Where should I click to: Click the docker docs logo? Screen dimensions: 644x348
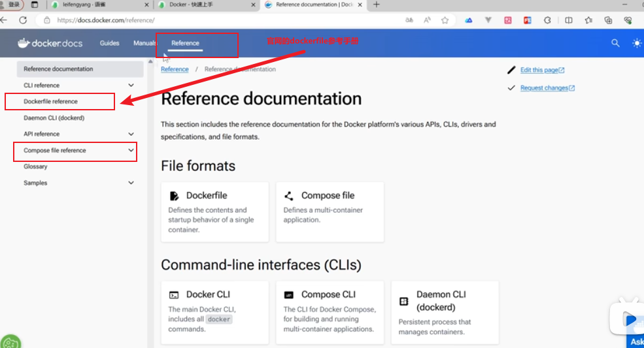tap(50, 43)
